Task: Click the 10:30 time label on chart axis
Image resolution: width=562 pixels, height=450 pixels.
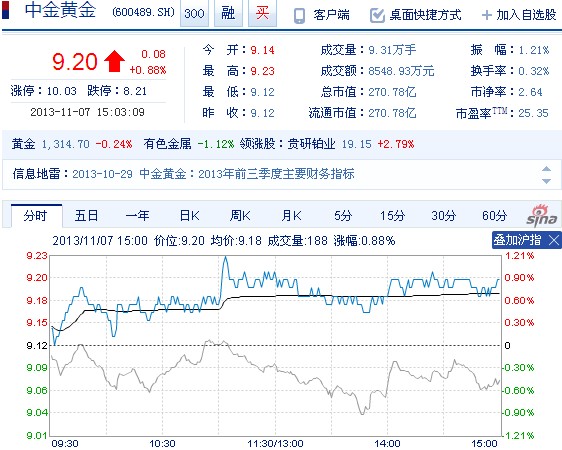Action: [x=162, y=444]
